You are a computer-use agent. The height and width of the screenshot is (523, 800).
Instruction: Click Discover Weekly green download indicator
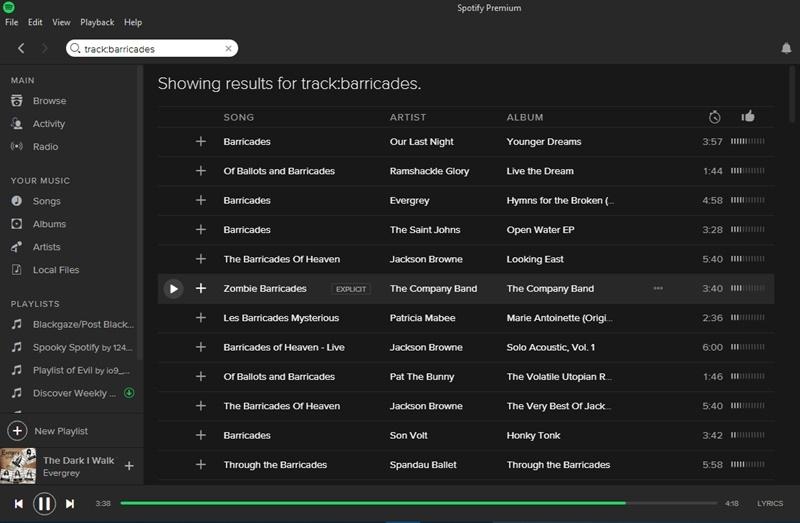(129, 393)
